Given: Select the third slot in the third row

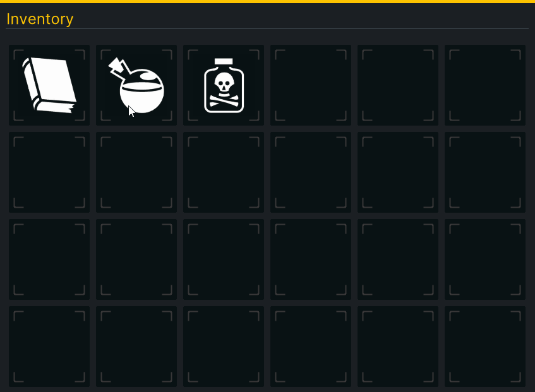Looking at the screenshot, I should click(x=224, y=259).
